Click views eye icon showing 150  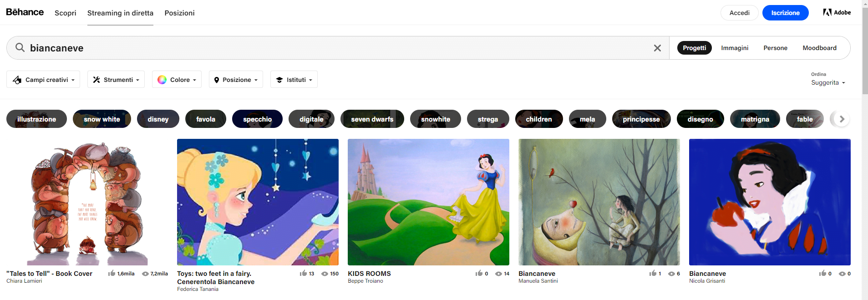coord(325,274)
